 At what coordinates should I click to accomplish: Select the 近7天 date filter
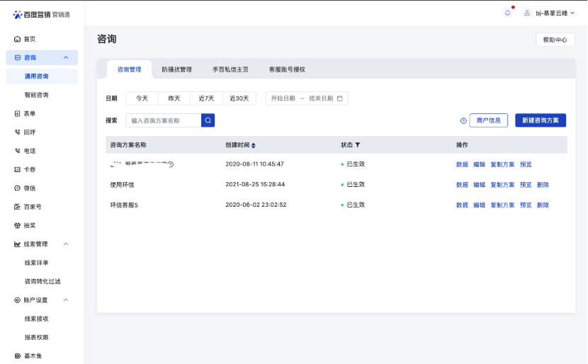[206, 98]
